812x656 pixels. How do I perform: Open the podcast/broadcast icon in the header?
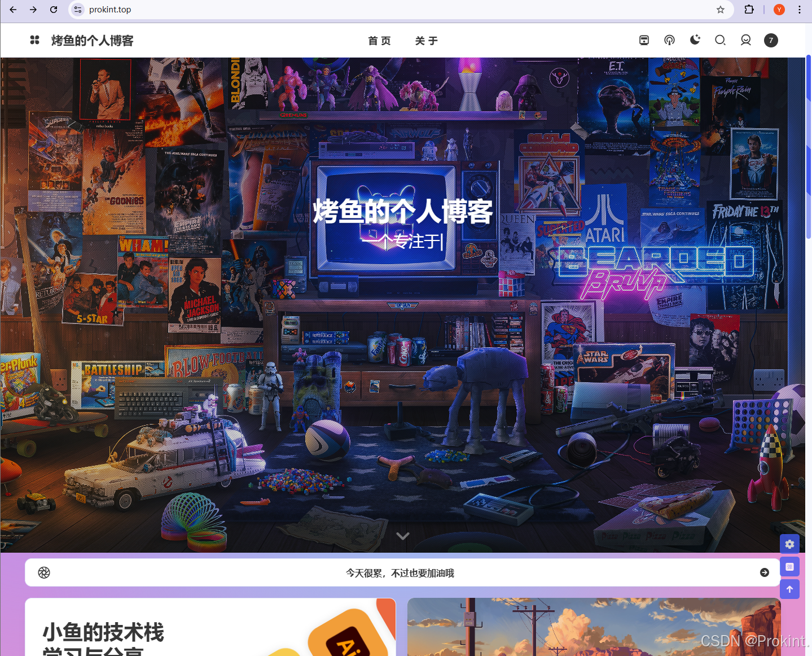click(x=669, y=40)
